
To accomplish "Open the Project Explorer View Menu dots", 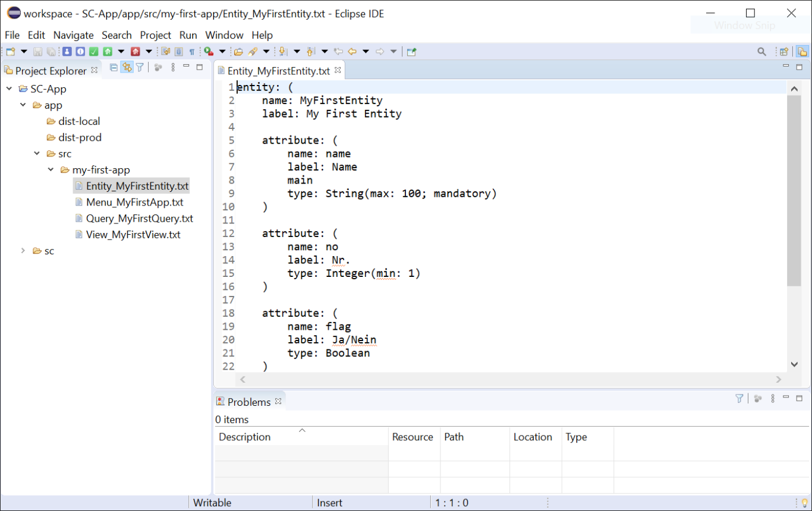I will click(x=173, y=68).
